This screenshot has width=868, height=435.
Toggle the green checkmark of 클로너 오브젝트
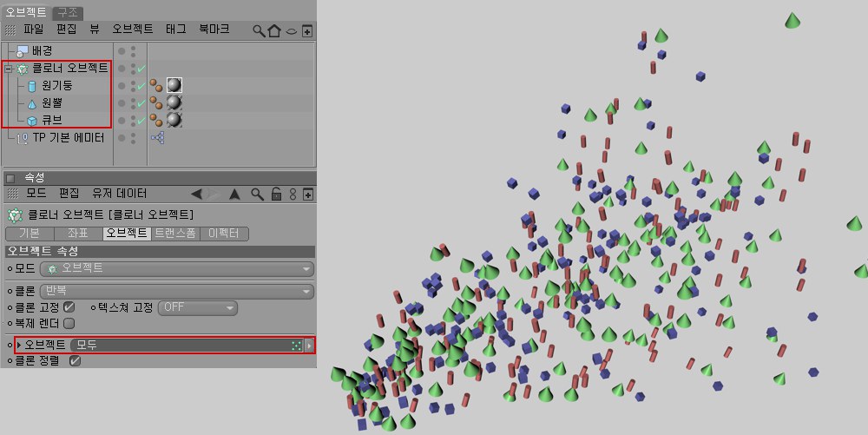click(141, 69)
